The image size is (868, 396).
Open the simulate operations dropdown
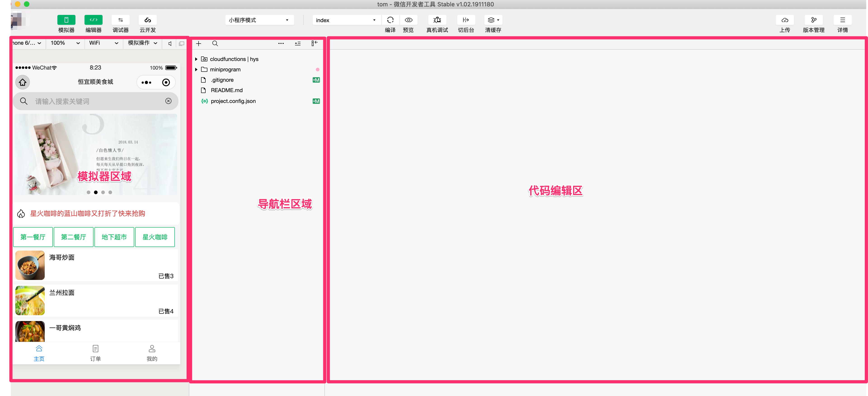143,43
